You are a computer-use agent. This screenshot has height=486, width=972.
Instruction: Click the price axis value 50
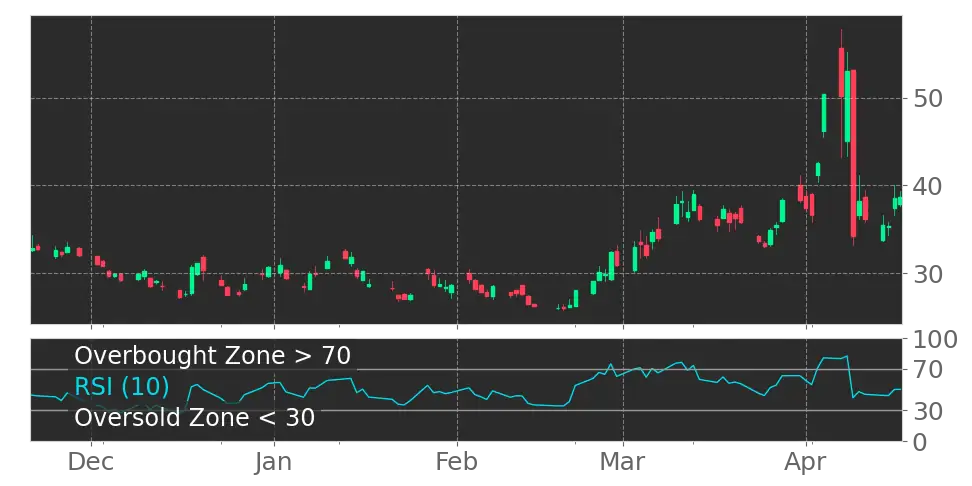(928, 98)
